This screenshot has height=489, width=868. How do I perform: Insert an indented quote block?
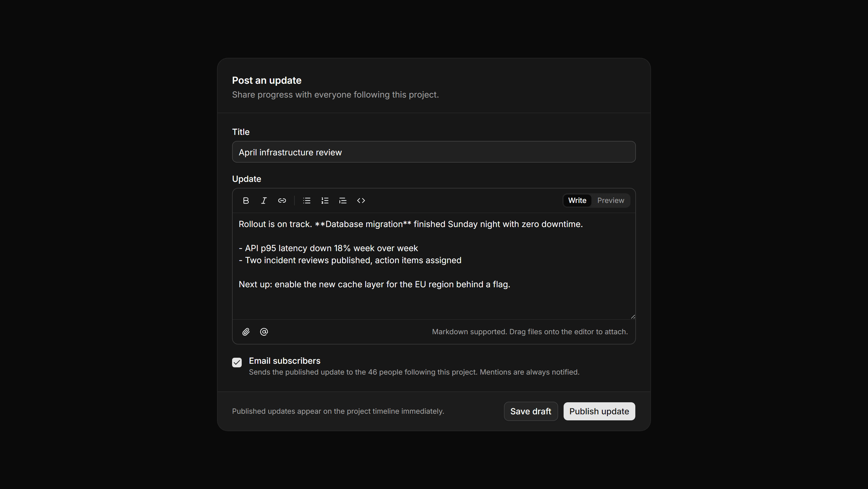[x=343, y=201]
